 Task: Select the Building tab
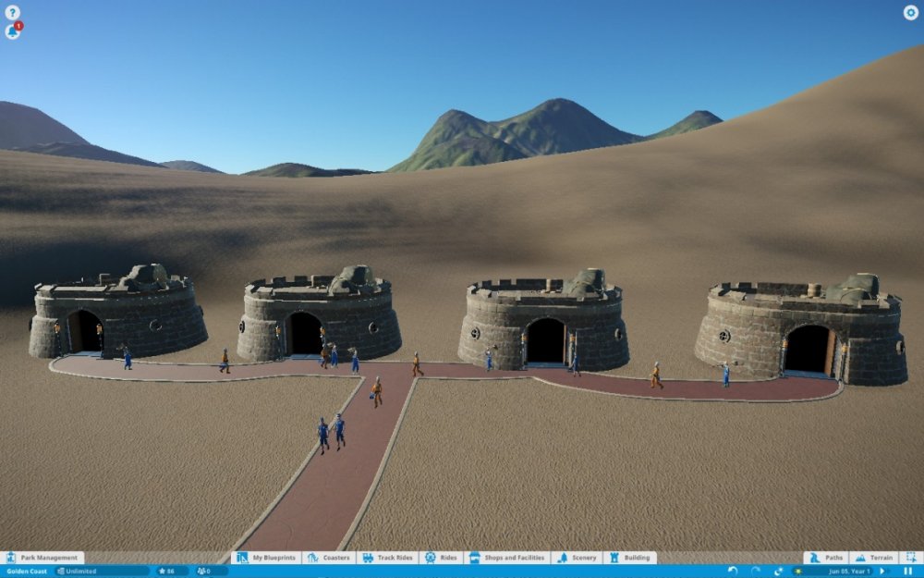[630, 558]
